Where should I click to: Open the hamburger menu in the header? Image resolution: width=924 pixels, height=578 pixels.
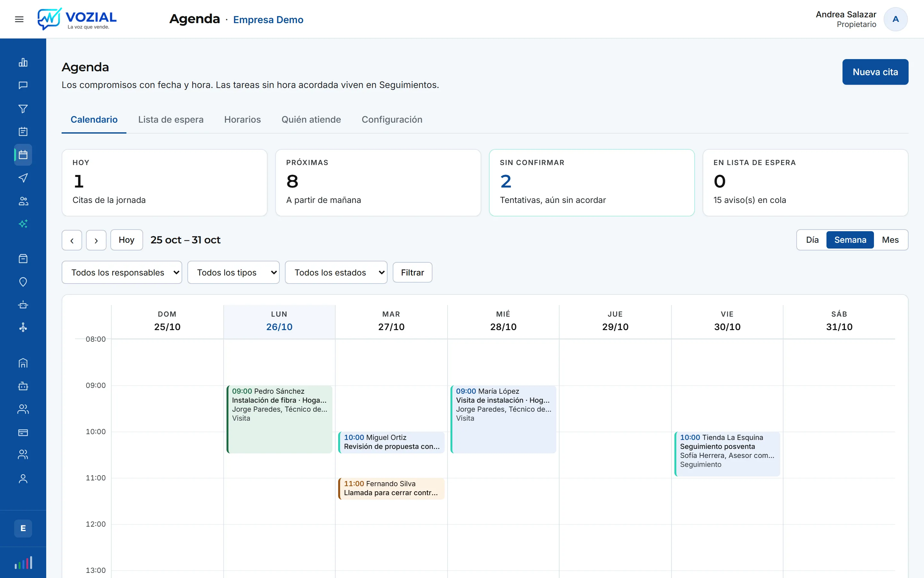pyautogui.click(x=19, y=19)
